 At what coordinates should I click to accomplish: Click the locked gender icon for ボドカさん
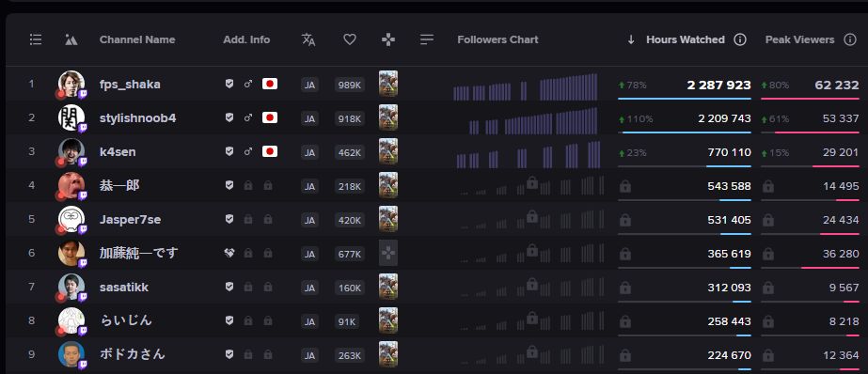(x=248, y=354)
